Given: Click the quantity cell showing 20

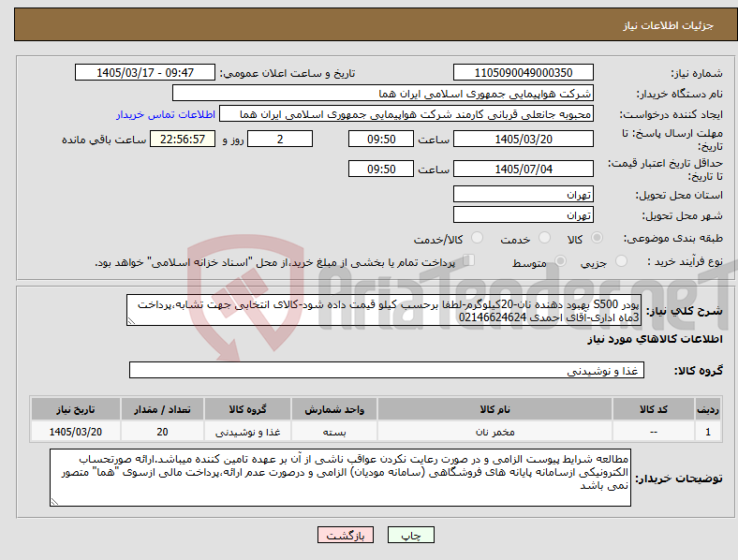Looking at the screenshot, I should (162, 432).
